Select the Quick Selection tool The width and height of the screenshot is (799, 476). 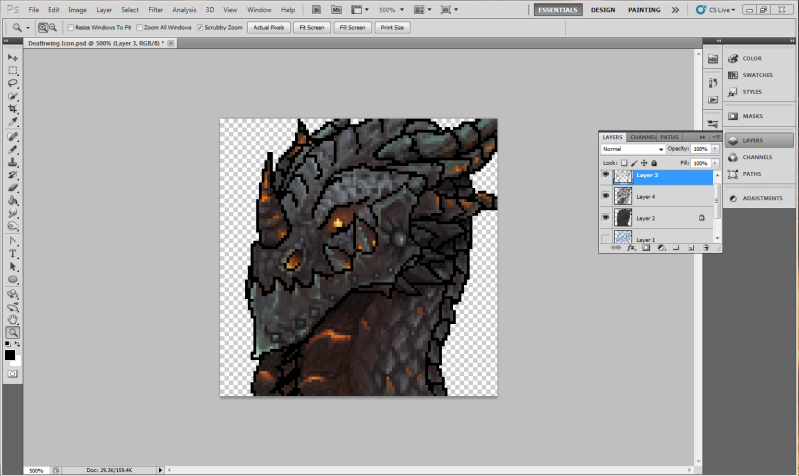(x=13, y=96)
